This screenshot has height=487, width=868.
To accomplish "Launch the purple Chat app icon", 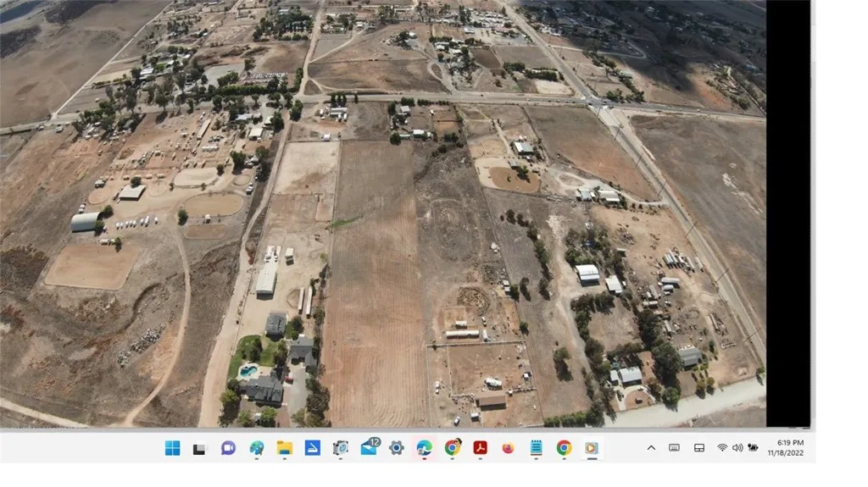I will (228, 448).
